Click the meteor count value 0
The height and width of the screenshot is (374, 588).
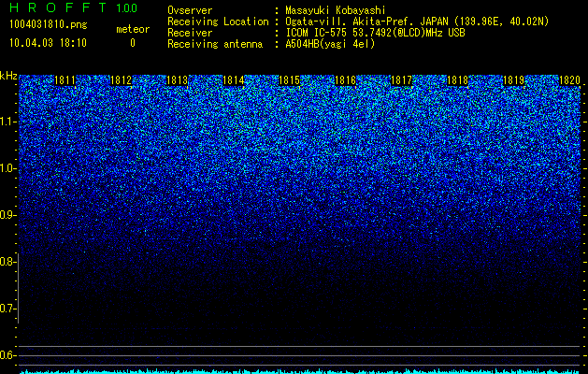[133, 43]
